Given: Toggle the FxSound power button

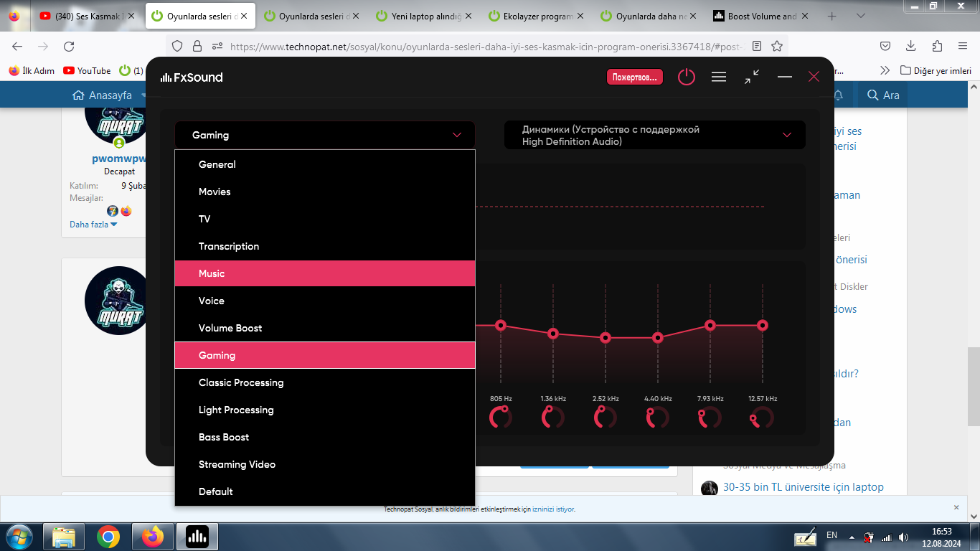Looking at the screenshot, I should (x=687, y=77).
